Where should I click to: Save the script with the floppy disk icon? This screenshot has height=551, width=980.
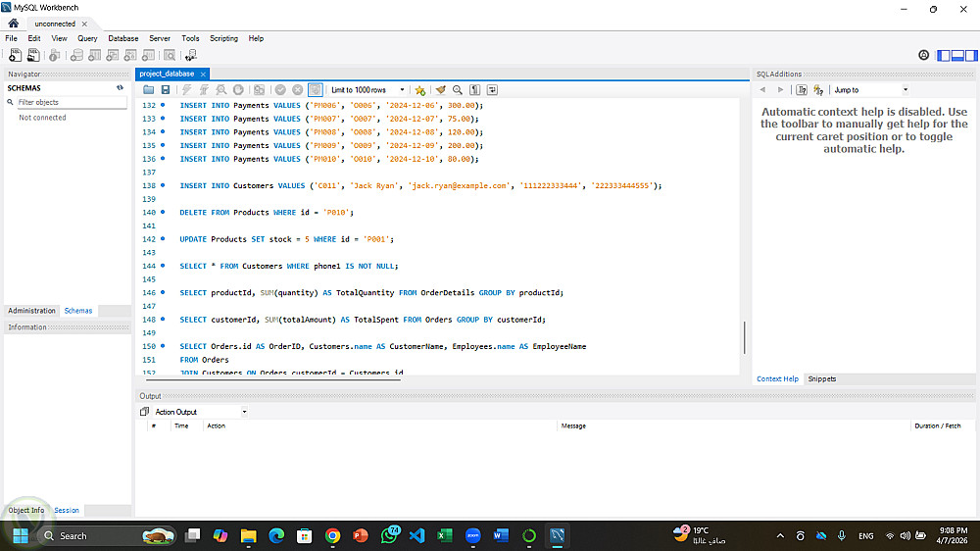click(165, 89)
